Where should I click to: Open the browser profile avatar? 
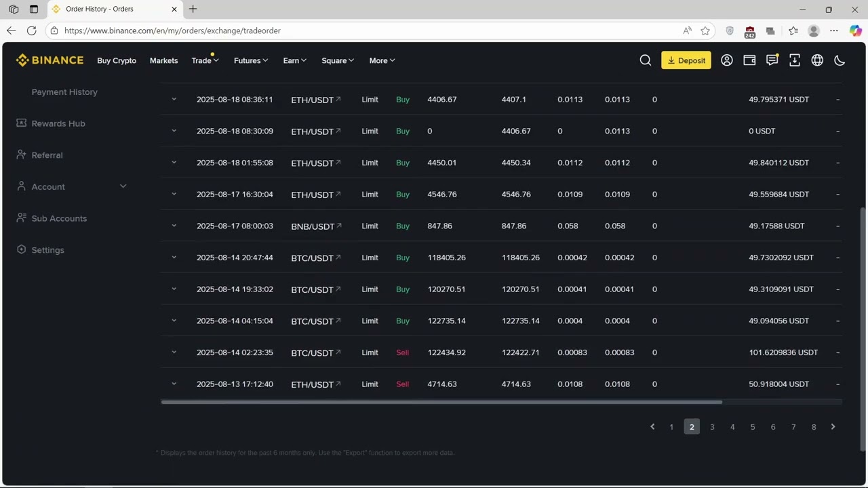point(814,30)
